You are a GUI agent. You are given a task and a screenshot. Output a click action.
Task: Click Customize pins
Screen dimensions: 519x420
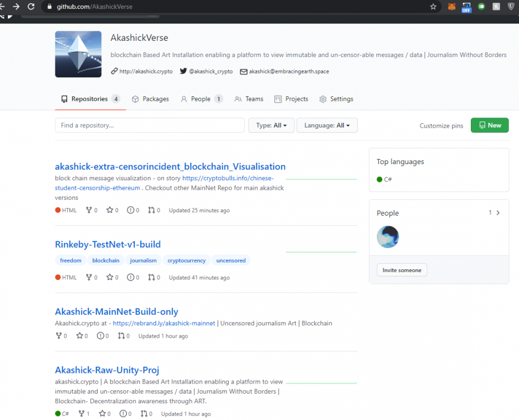point(441,126)
